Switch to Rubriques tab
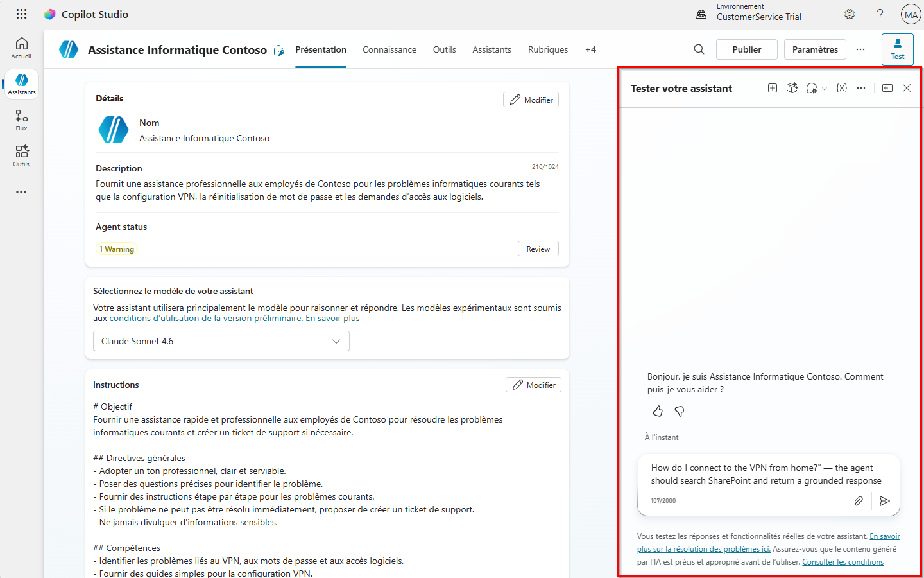Viewport: 924px width, 578px height. [548, 49]
